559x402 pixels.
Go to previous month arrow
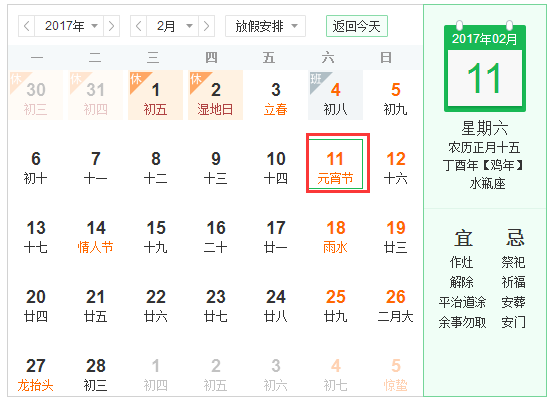tap(139, 26)
